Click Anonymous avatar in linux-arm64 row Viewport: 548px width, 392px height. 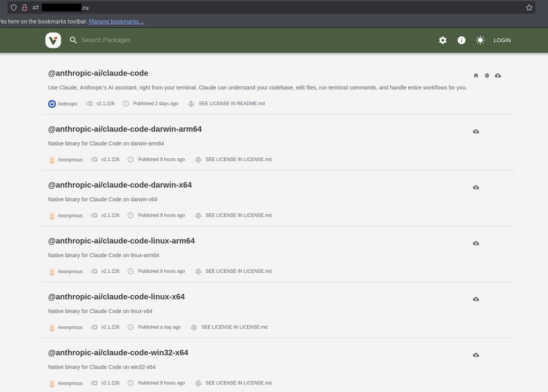[x=52, y=272]
